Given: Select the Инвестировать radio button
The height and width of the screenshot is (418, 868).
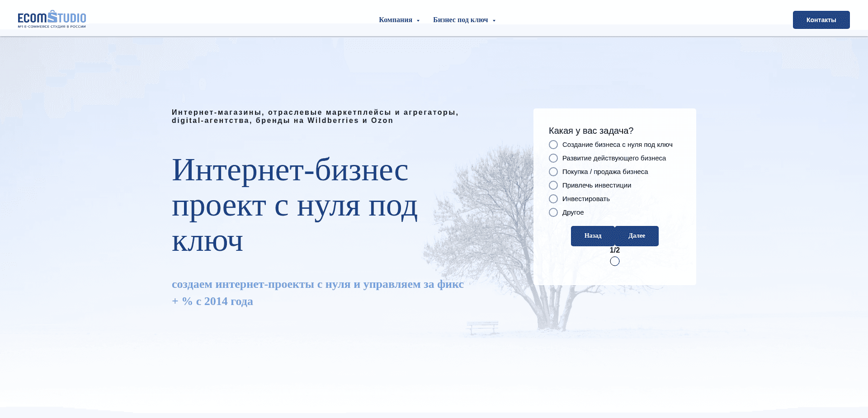Looking at the screenshot, I should coord(553,199).
